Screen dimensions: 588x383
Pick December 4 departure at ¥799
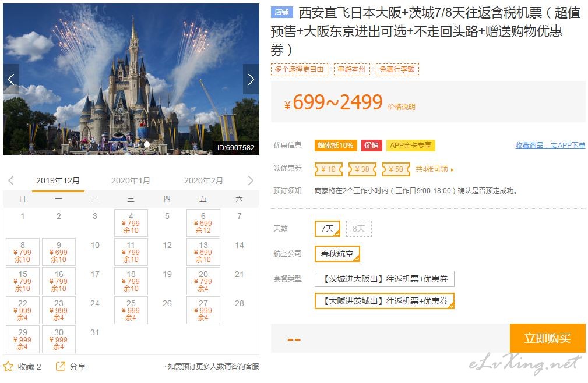click(131, 223)
